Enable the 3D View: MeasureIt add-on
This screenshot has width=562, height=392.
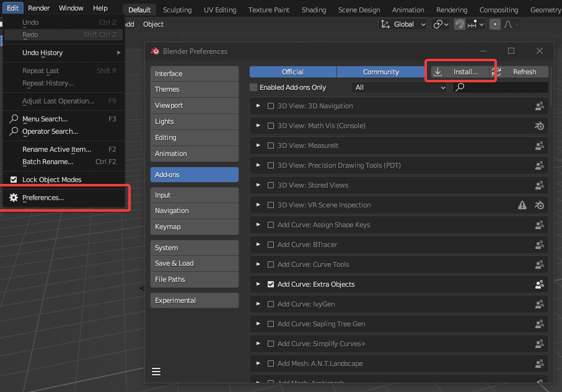(x=271, y=146)
